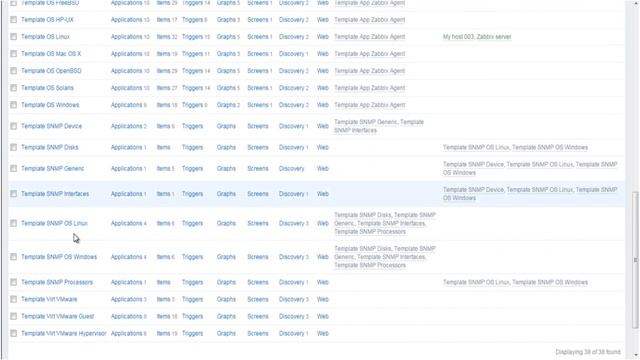View Applications of Template OS HP-UX
Image resolution: width=640 pixels, height=360 pixels.
(x=127, y=20)
